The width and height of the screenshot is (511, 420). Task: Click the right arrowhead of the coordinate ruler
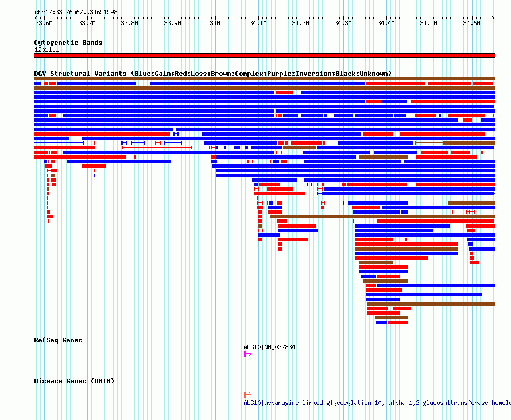coord(493,18)
